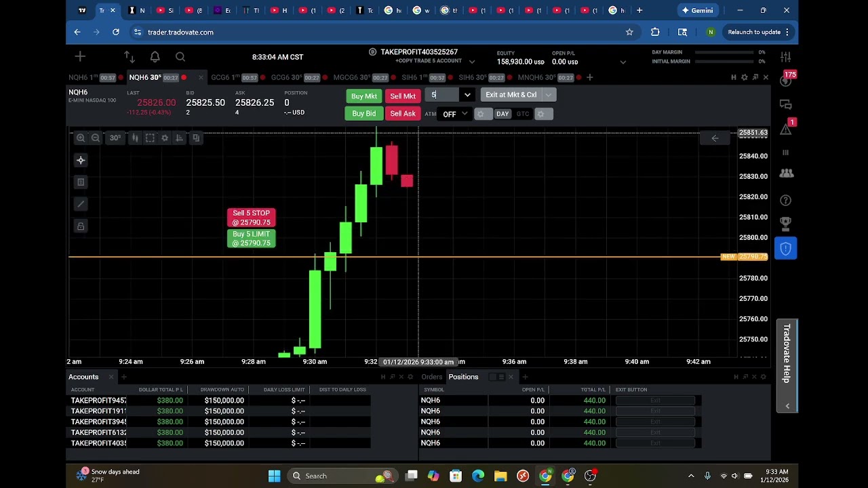Viewport: 868px width, 488px height.
Task: Select DAY time in force
Action: 502,114
